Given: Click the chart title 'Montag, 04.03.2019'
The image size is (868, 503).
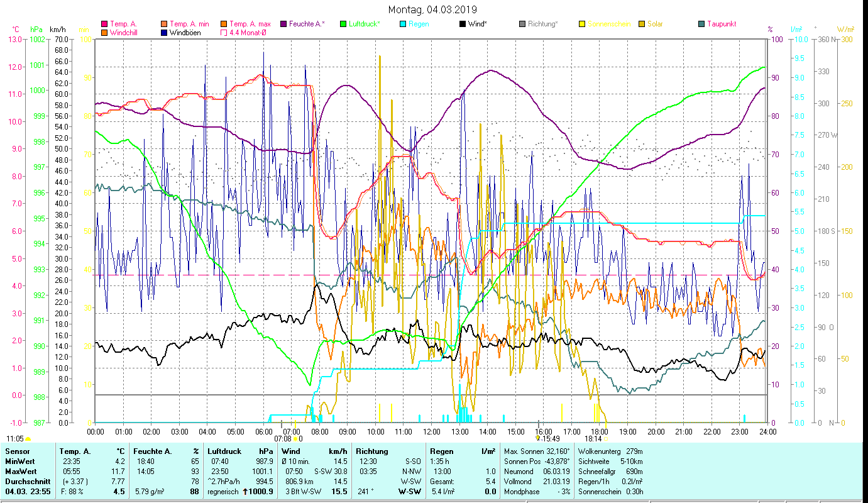Looking at the screenshot, I should point(432,9).
